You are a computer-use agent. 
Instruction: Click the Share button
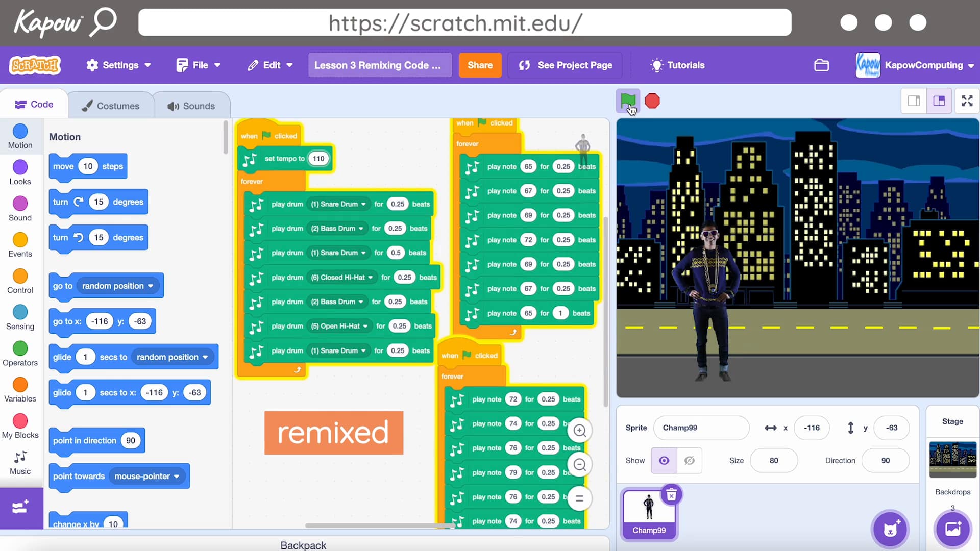(x=479, y=65)
